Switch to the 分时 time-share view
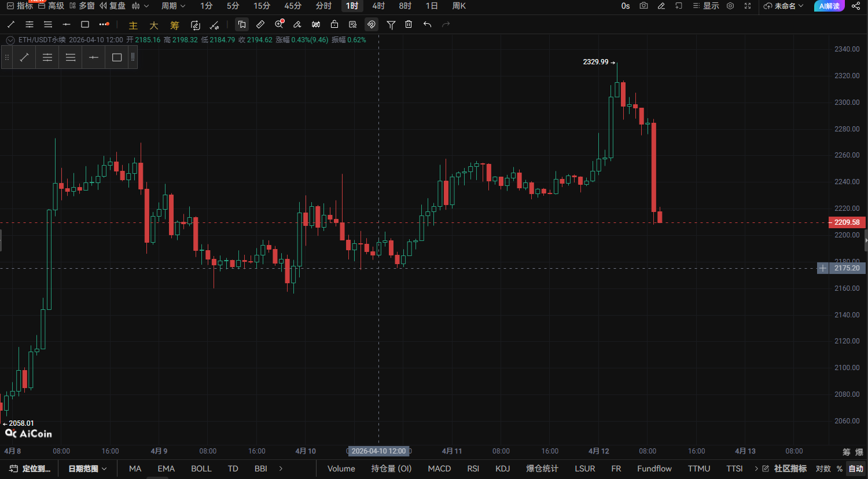The image size is (868, 479). [x=323, y=6]
